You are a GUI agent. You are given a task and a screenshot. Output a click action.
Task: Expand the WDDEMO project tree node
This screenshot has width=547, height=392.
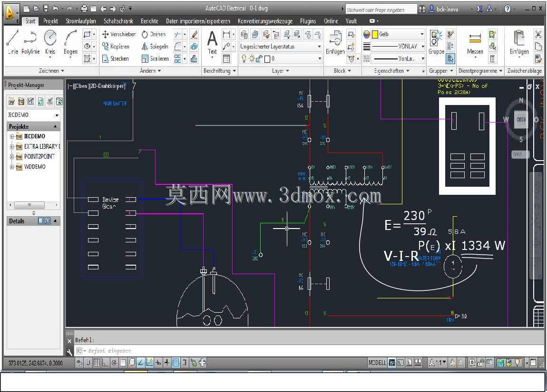click(12, 167)
